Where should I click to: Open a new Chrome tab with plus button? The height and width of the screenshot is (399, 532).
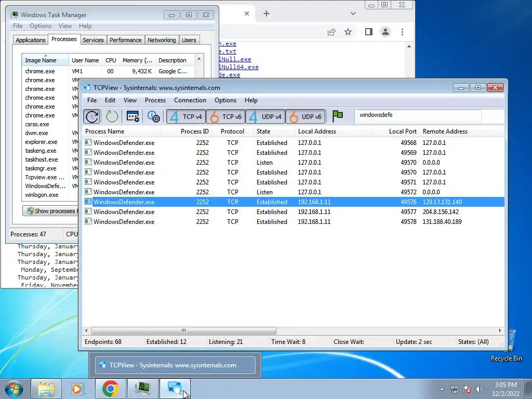(x=267, y=14)
